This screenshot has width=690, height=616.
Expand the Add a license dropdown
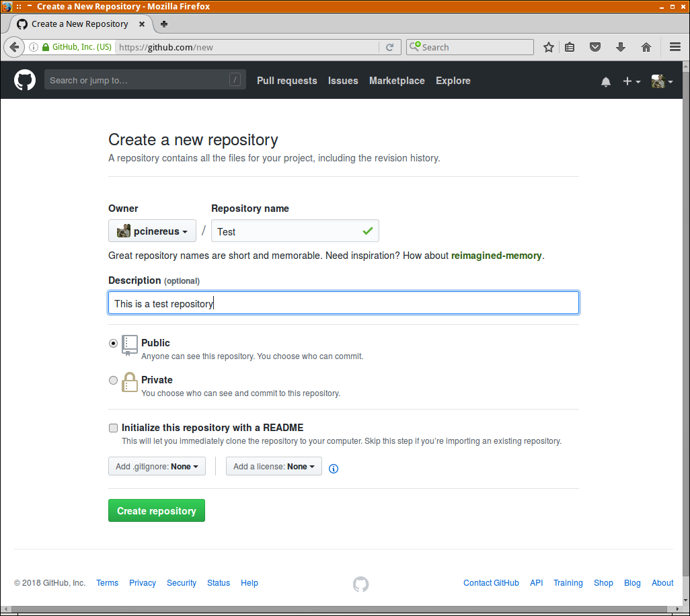(x=274, y=467)
